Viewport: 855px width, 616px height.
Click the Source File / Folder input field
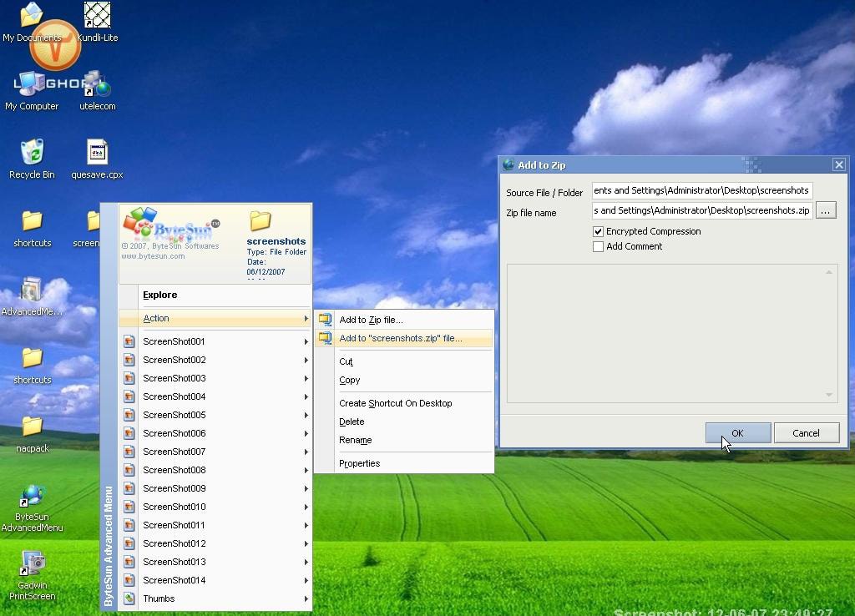point(702,190)
